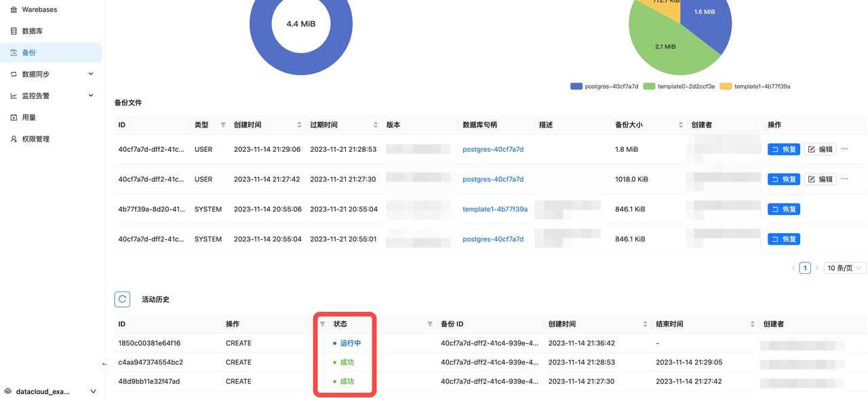
Task: Go to 权限管理 in the sidebar
Action: pyautogui.click(x=35, y=139)
